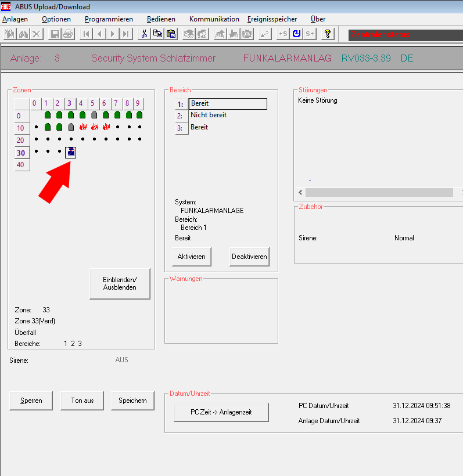Click the scissors cut toolbar icon

pyautogui.click(x=144, y=34)
